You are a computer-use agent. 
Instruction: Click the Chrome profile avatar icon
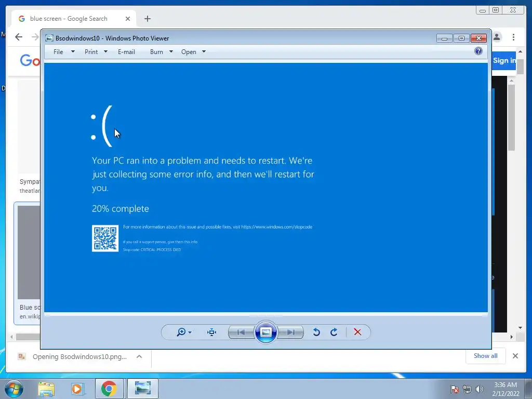coord(497,37)
